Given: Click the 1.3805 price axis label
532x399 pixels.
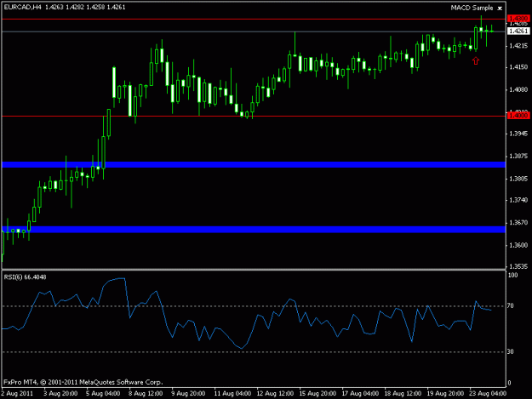Looking at the screenshot, I should 518,179.
